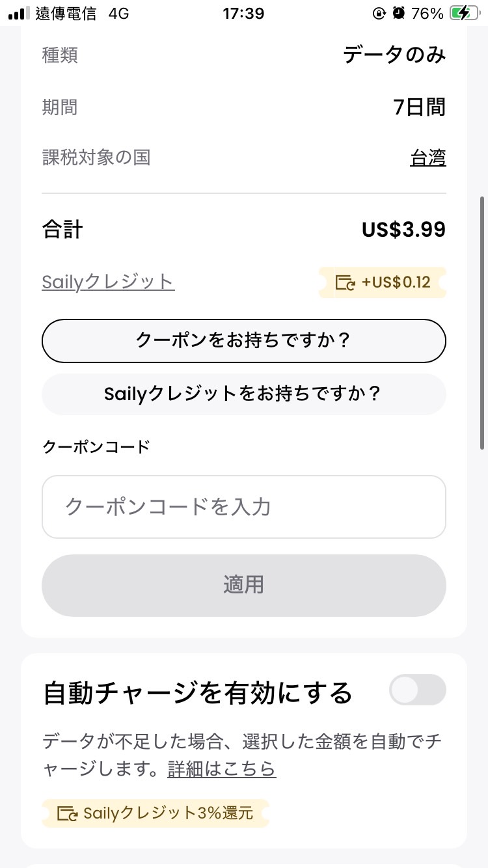Screen dimensions: 488x868
Task: Tap the cellular signal bars icon
Action: [19, 13]
